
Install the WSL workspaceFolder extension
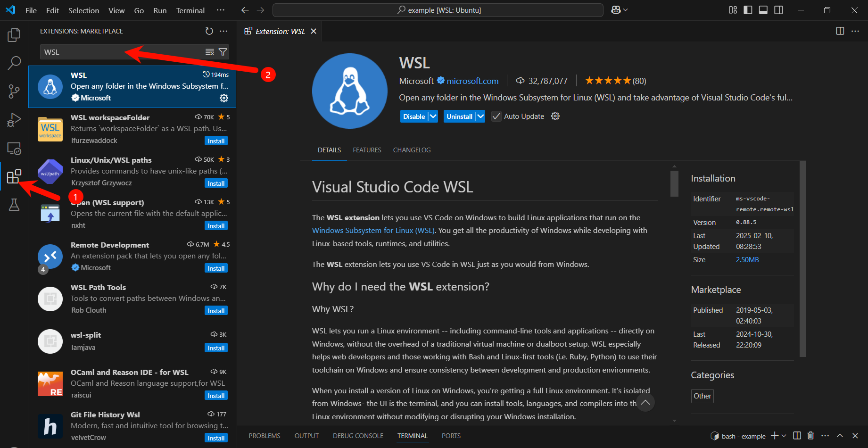pos(216,141)
